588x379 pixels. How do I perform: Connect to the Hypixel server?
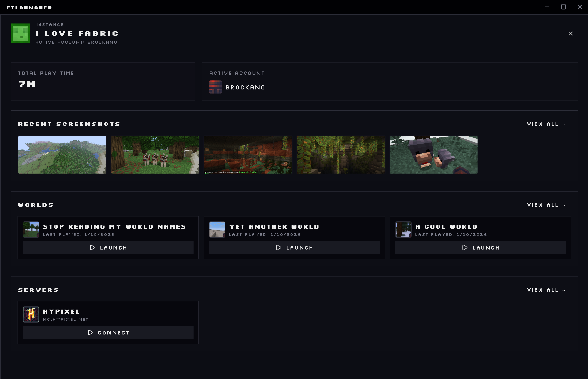point(108,332)
